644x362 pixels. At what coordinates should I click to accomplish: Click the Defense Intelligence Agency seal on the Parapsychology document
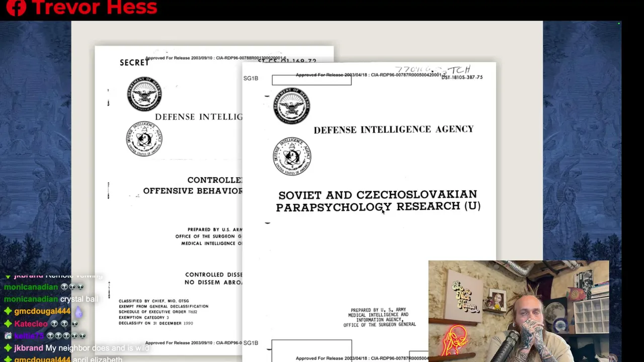[292, 156]
